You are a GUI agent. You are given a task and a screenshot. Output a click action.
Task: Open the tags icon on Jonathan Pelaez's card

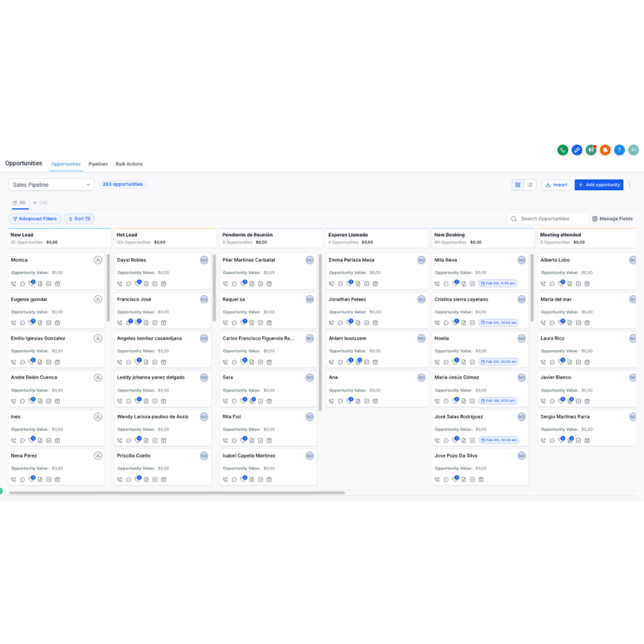pos(349,323)
